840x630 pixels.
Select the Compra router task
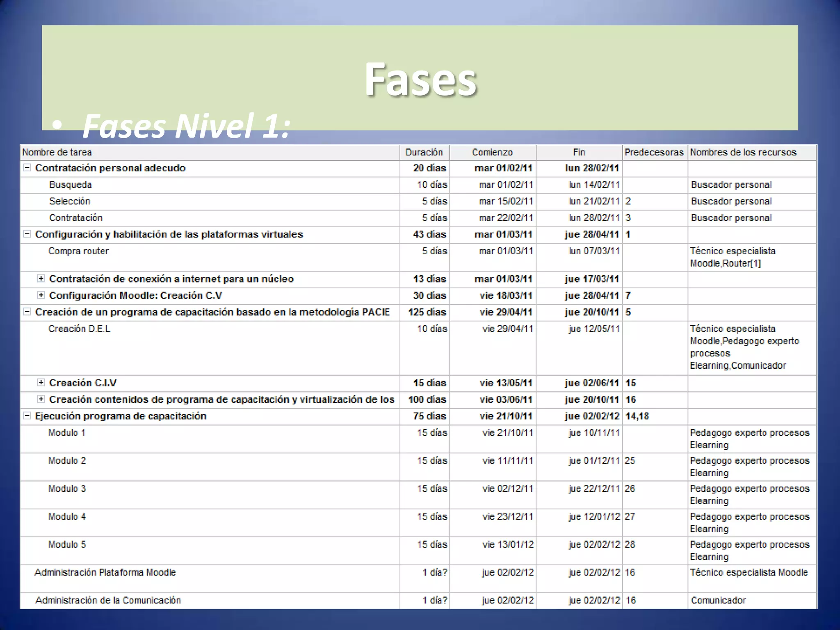click(x=79, y=251)
